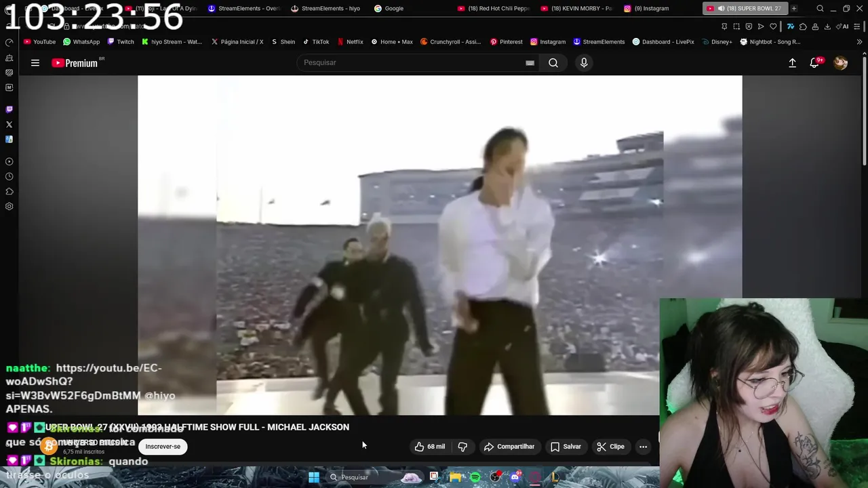This screenshot has width=868, height=488.
Task: Open sidebar settings gear icon
Action: (9, 207)
